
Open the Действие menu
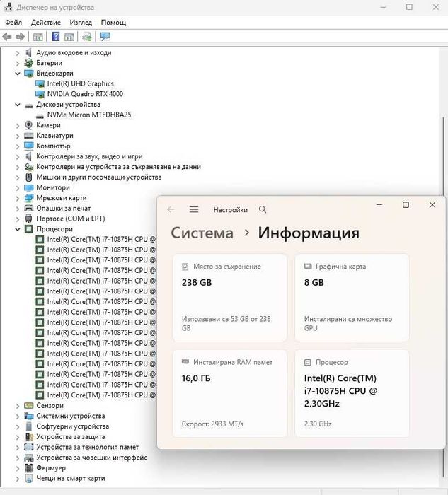coord(46,23)
